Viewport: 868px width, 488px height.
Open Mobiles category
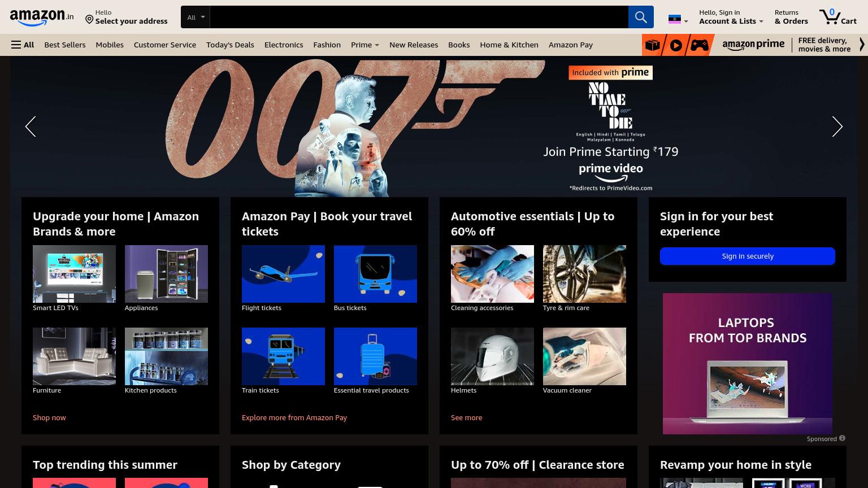(110, 45)
